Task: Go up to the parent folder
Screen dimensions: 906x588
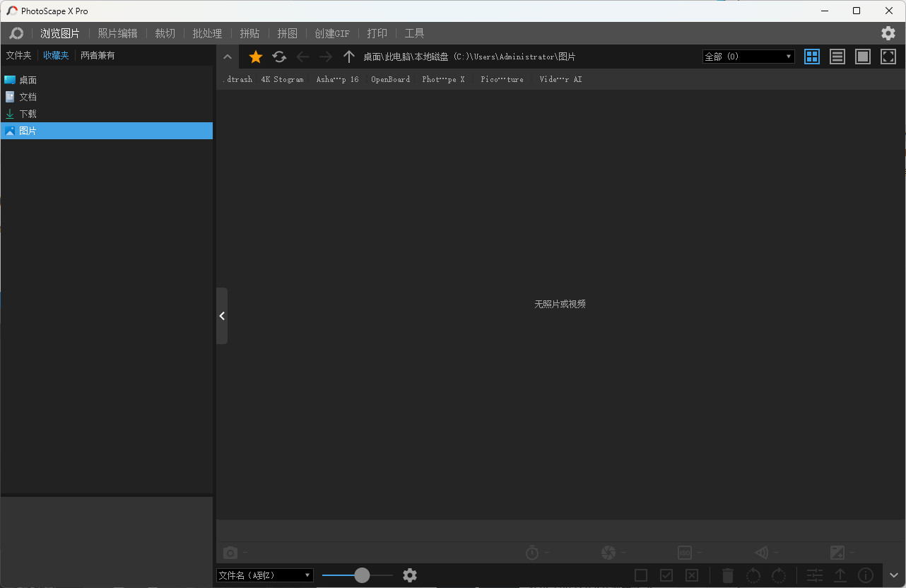Action: pos(348,57)
